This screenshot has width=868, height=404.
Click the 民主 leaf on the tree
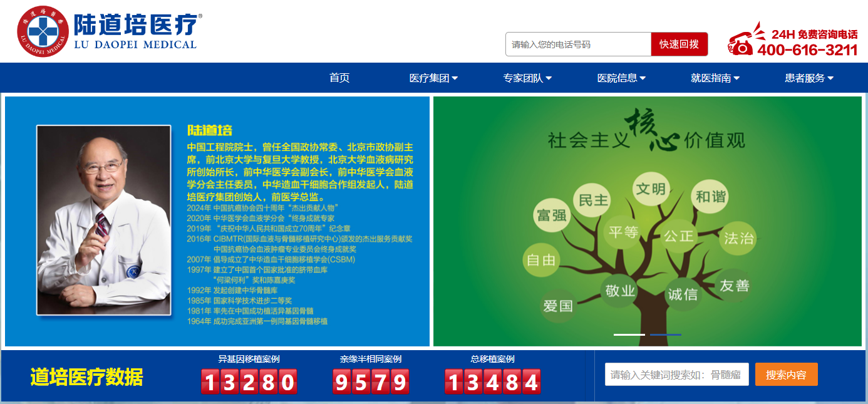(593, 200)
